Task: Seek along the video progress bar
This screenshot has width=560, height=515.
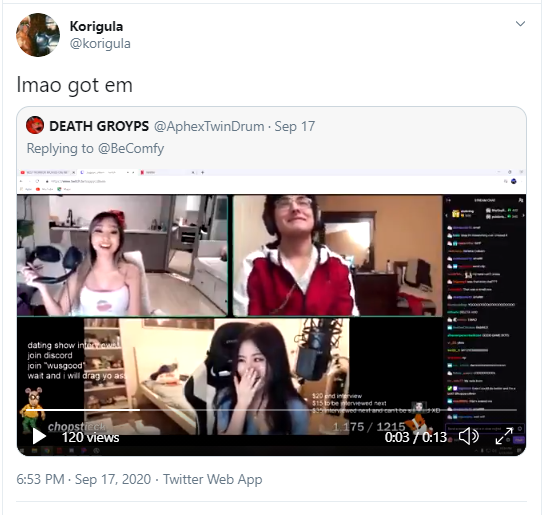Action: click(271, 410)
